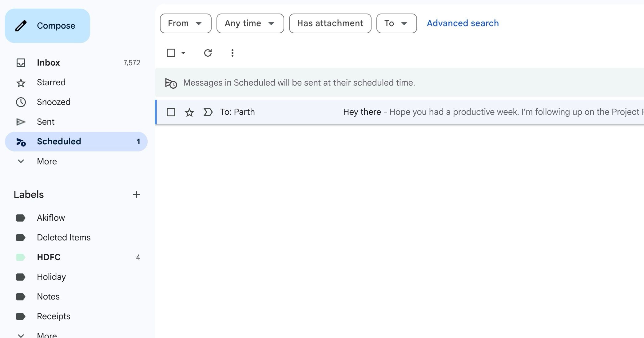Open the Inbox tray icon
Image resolution: width=644 pixels, height=338 pixels.
(x=21, y=63)
